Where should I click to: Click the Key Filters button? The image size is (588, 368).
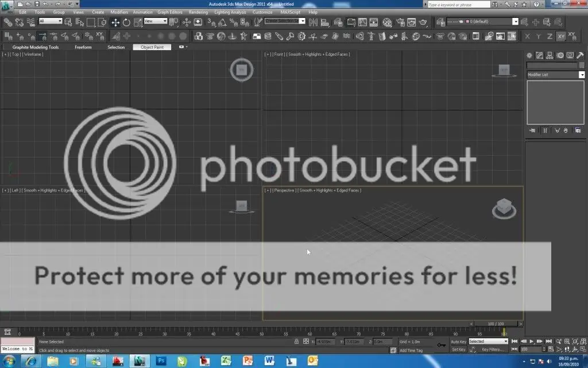493,350
